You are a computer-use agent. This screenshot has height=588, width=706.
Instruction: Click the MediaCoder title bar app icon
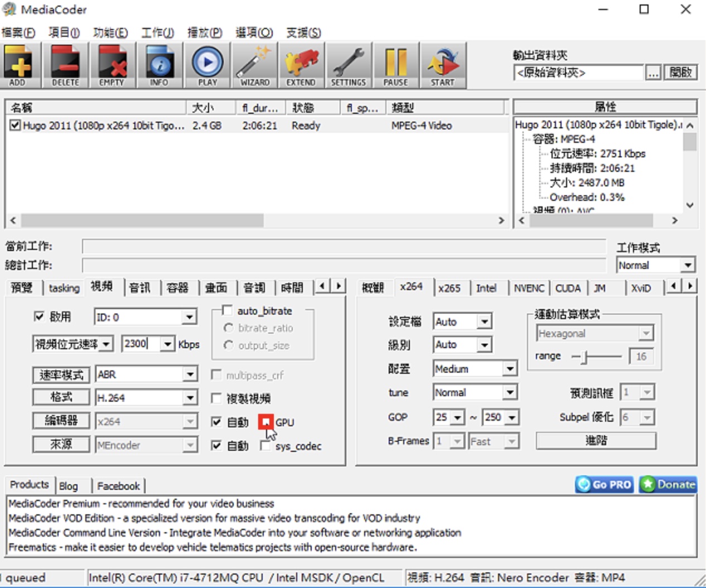pyautogui.click(x=9, y=9)
